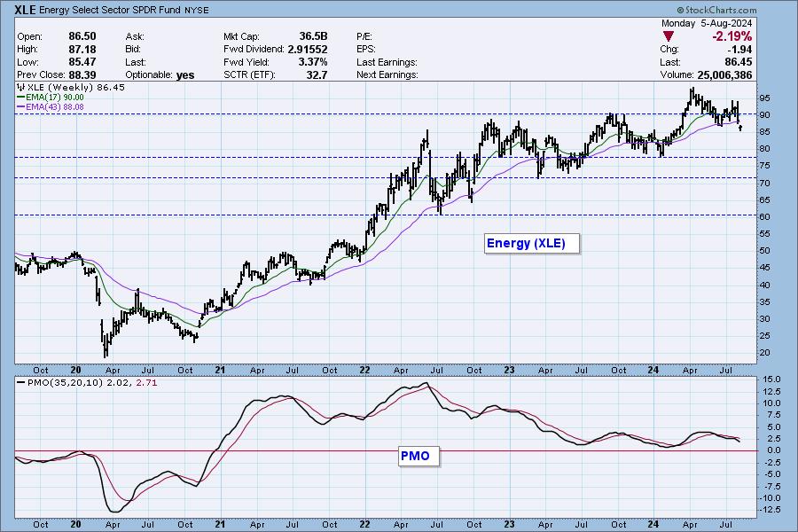The width and height of the screenshot is (798, 532).
Task: Click the Ask label
Action: click(135, 36)
